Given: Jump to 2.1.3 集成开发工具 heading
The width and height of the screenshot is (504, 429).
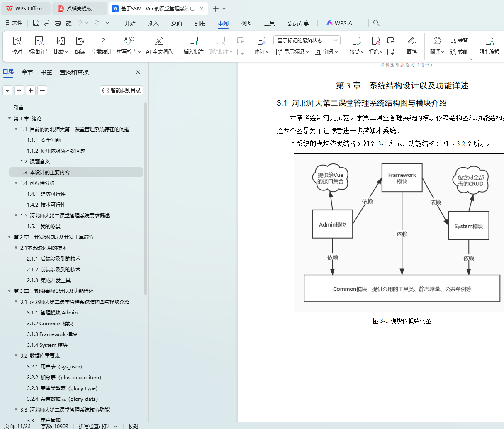Looking at the screenshot, I should pos(49,280).
